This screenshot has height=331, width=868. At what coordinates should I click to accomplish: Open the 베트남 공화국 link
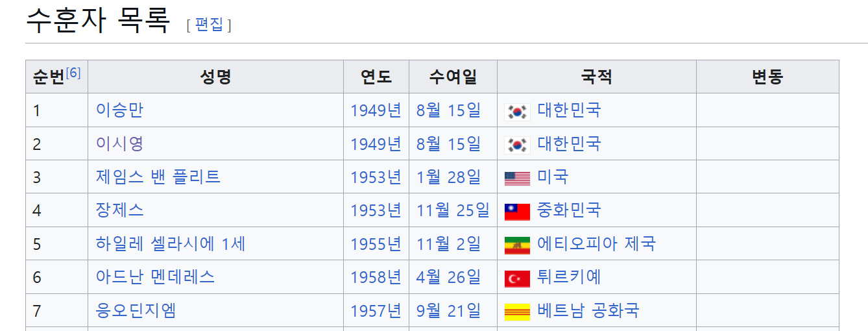[x=588, y=311]
